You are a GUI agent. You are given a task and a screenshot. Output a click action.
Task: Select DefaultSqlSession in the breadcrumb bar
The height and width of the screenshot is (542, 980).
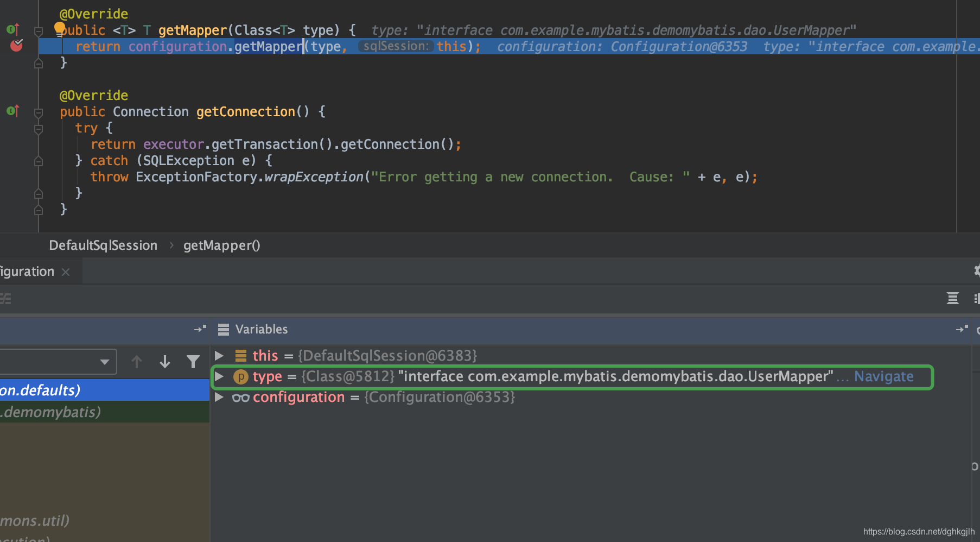(x=103, y=245)
